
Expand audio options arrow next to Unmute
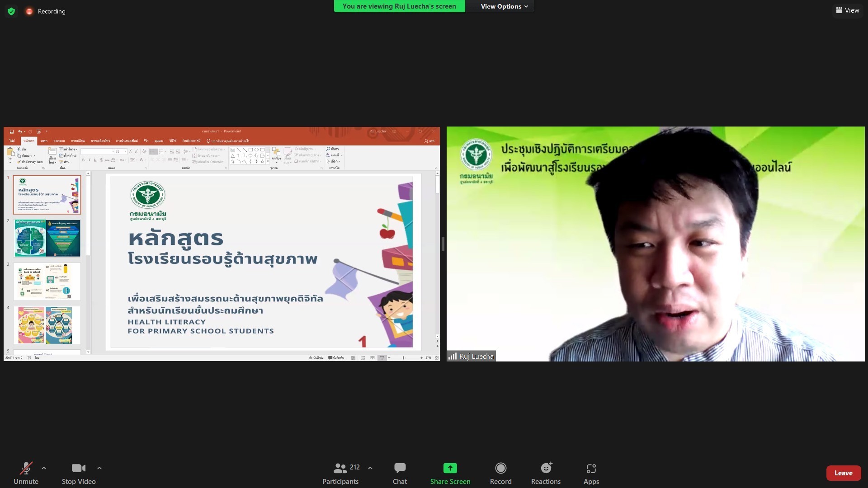(x=44, y=468)
